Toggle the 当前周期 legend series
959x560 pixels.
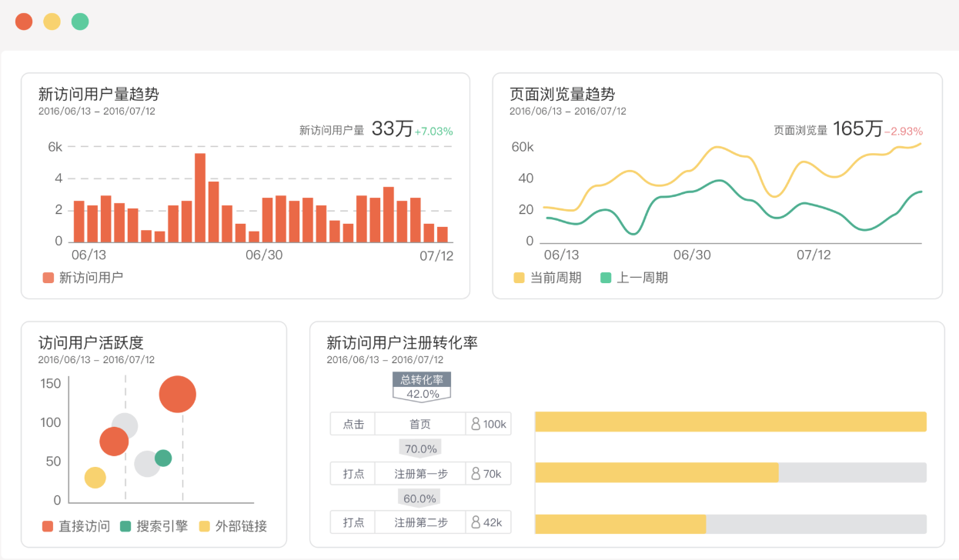point(547,278)
